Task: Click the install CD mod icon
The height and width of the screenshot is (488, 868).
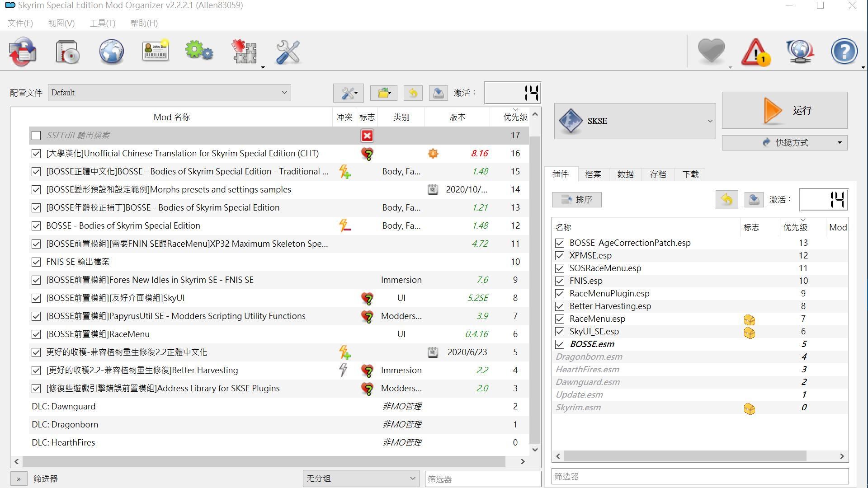Action: [x=67, y=52]
